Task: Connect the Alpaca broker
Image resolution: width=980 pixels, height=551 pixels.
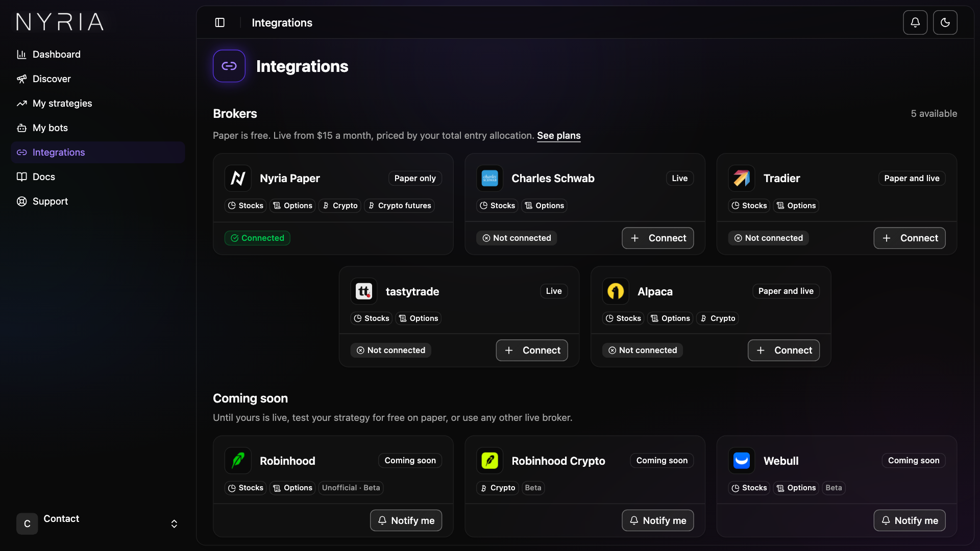Action: tap(783, 350)
